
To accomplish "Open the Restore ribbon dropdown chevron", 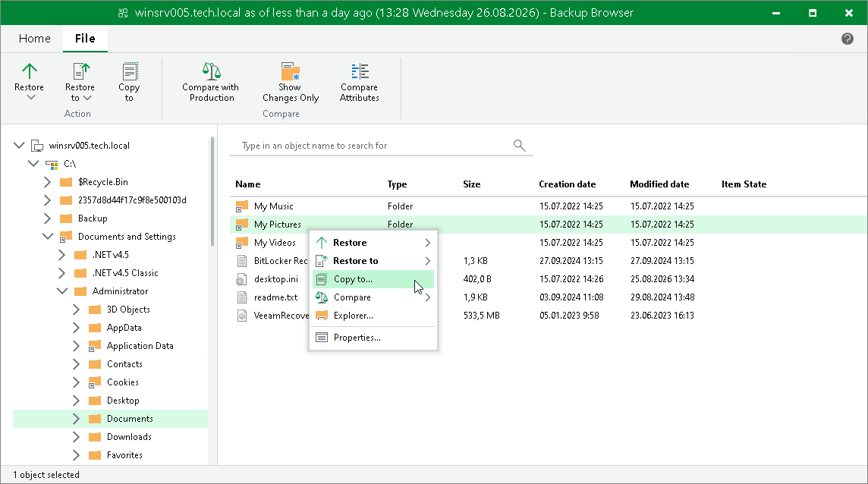I will pos(31,97).
